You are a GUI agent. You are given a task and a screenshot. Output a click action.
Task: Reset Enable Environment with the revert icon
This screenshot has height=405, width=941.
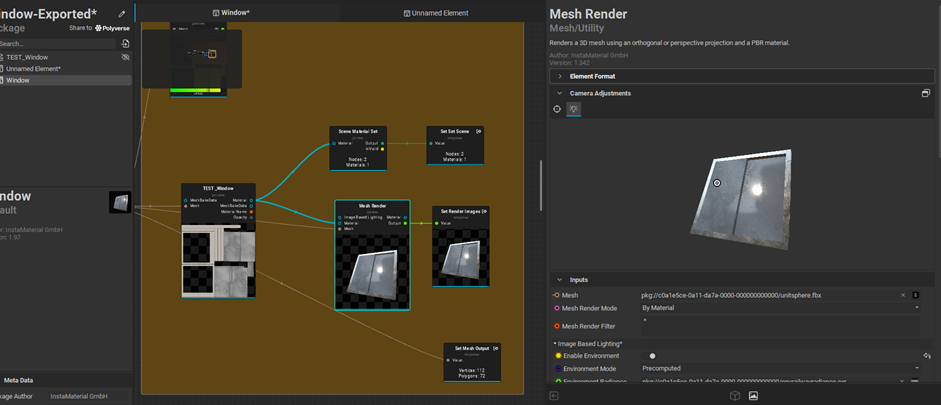[x=926, y=356]
